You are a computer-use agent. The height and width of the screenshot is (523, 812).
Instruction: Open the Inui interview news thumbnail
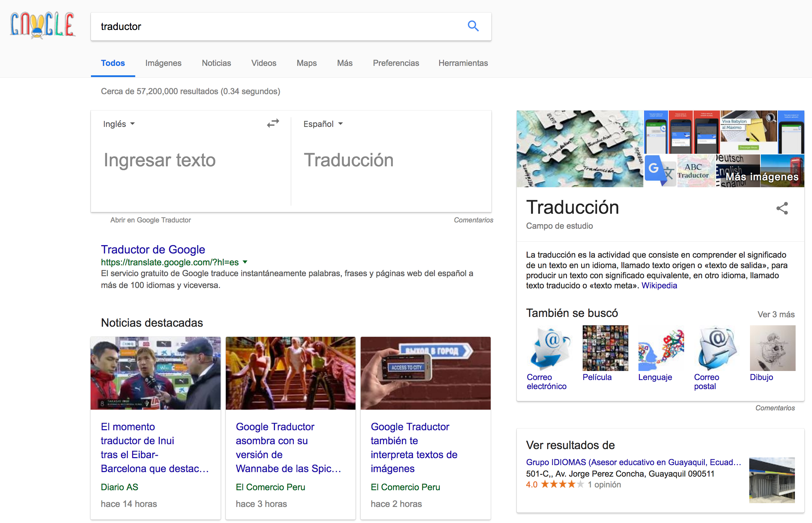click(155, 373)
